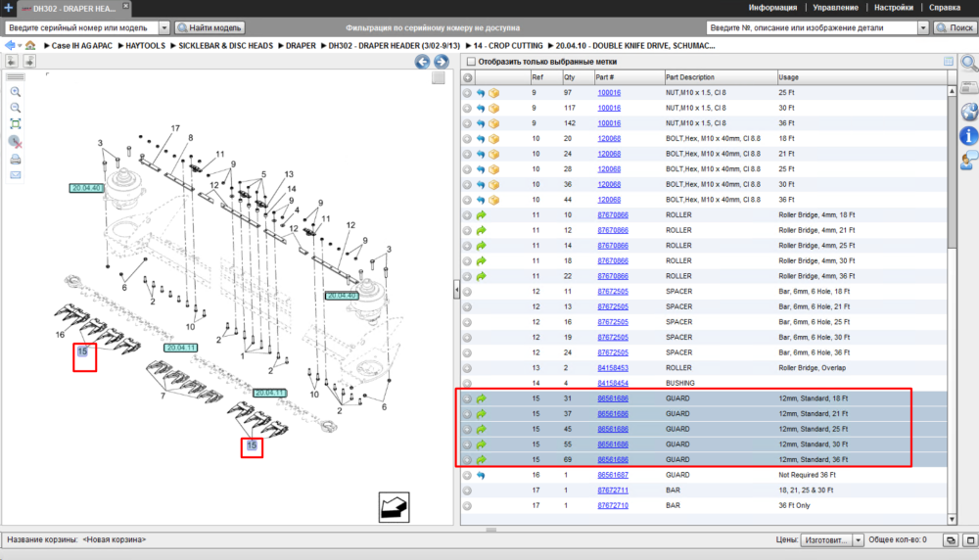Open the price type dropdown in the status bar
The image size is (979, 560).
[858, 540]
